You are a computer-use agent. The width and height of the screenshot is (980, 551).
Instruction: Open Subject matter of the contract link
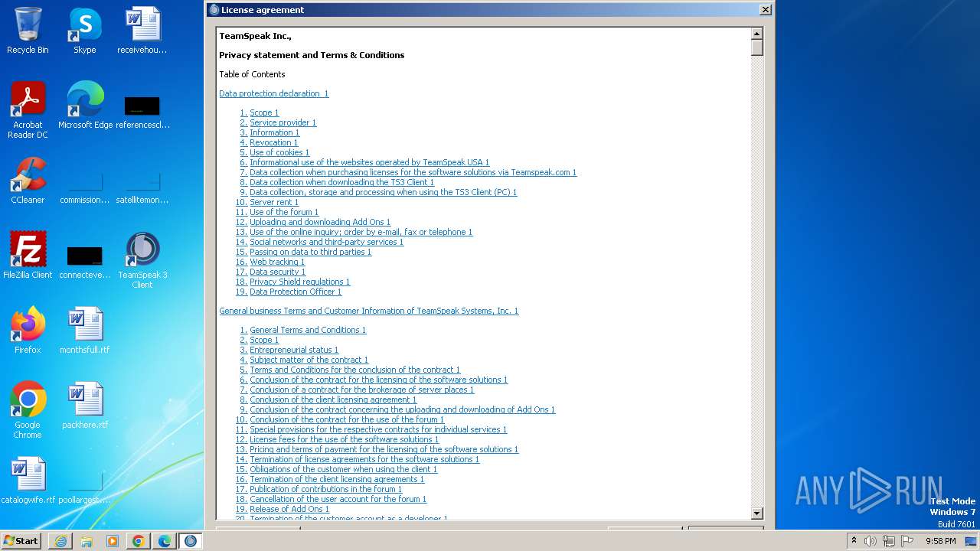(x=309, y=360)
